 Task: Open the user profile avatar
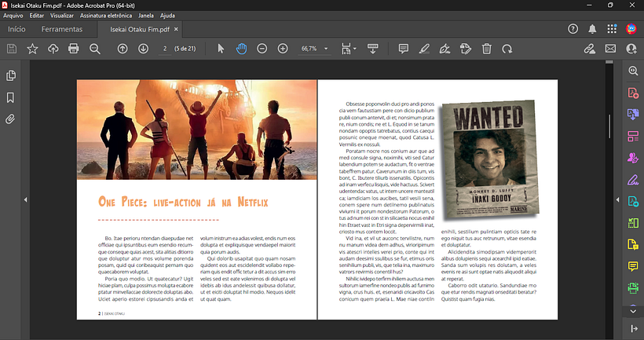(631, 29)
